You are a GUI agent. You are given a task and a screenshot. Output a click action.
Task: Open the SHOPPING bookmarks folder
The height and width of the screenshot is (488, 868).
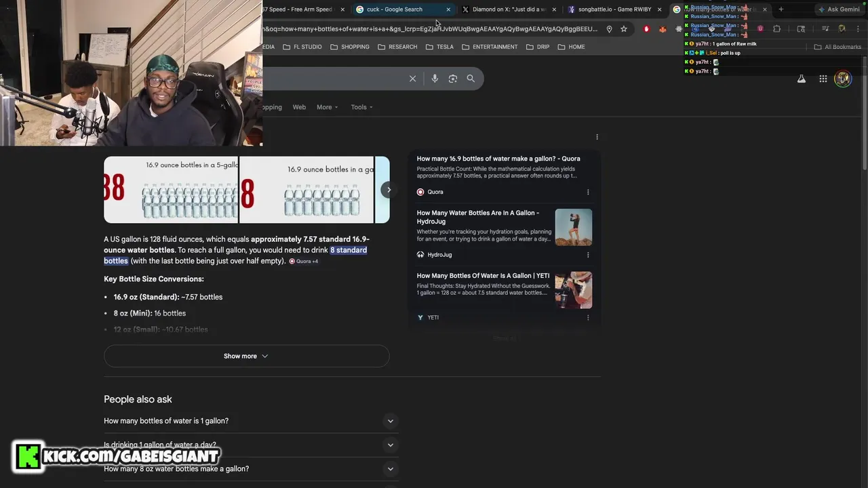[x=350, y=47]
